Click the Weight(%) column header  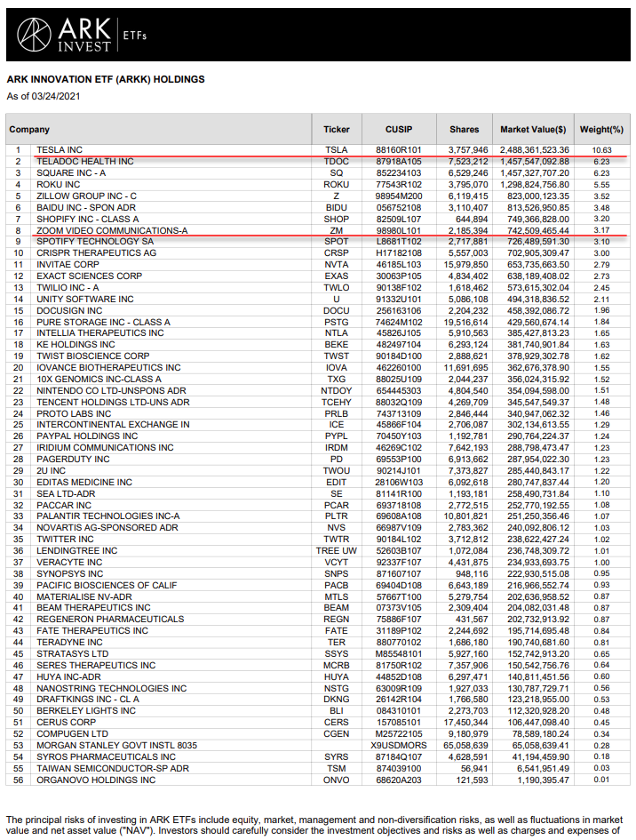(x=601, y=129)
